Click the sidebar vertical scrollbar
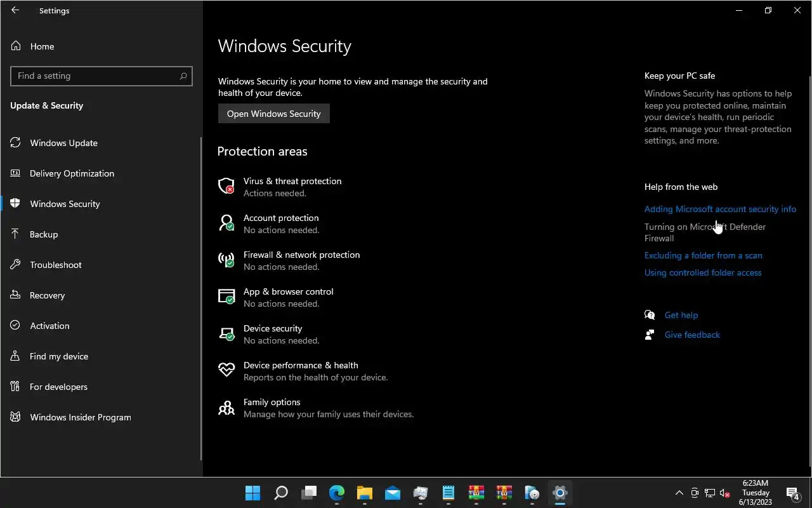This screenshot has height=508, width=812. [201, 298]
